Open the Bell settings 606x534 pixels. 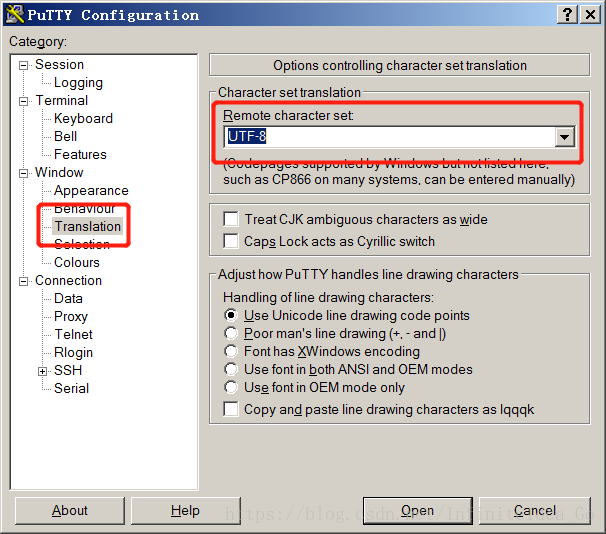65,136
